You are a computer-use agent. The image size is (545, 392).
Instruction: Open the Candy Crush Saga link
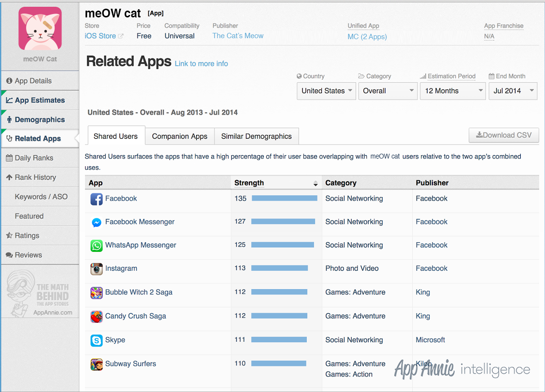click(136, 316)
